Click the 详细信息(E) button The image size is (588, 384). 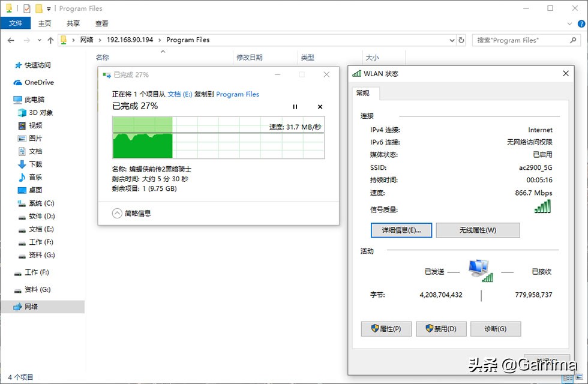tap(401, 230)
